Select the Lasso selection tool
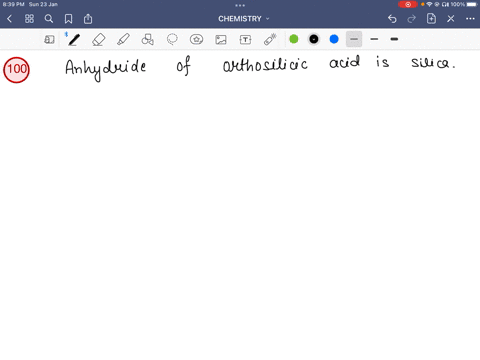480x360 pixels. click(172, 39)
